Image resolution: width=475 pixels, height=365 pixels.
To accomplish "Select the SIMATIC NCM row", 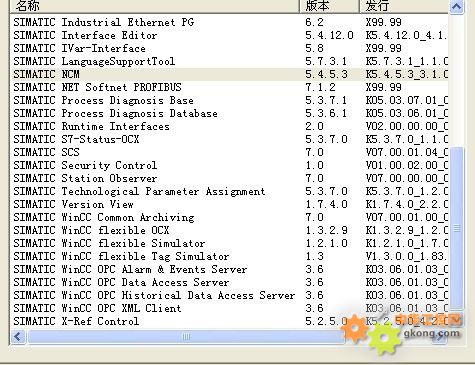I will (229, 74).
